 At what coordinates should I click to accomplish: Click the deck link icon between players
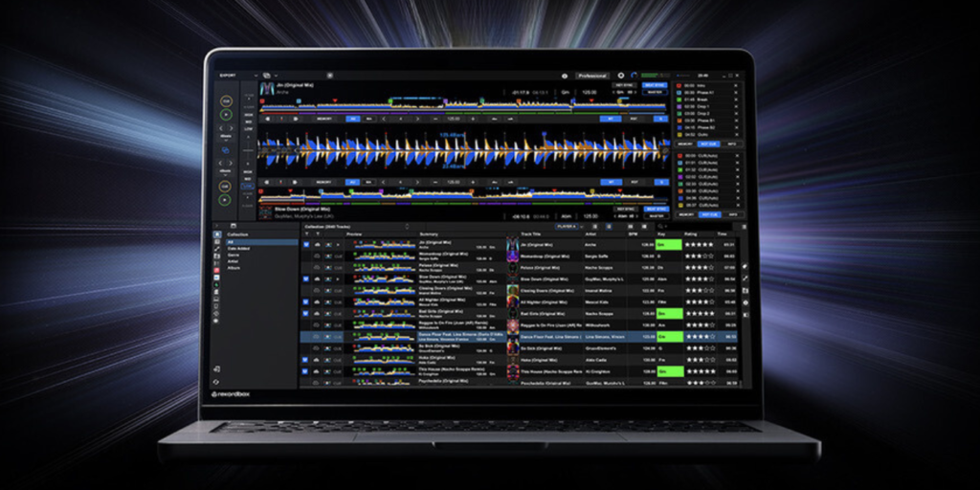pos(226,150)
